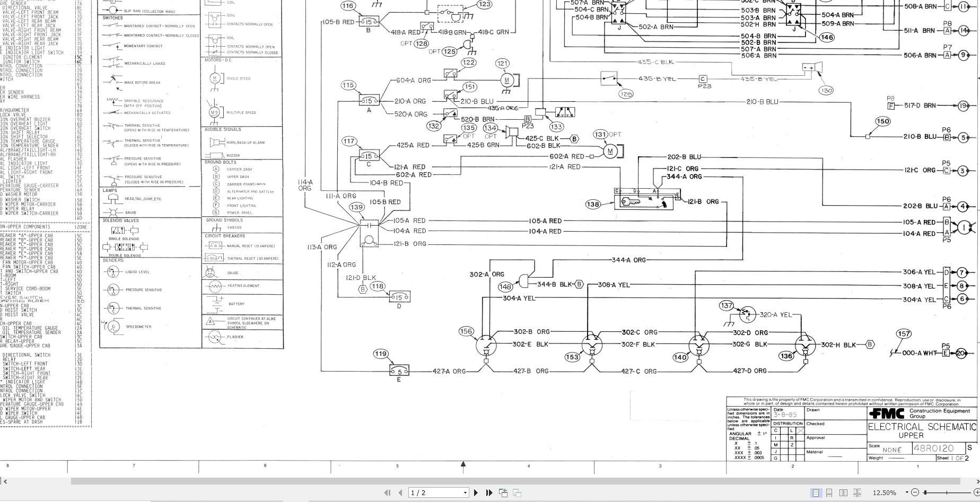The width and height of the screenshot is (980, 502).
Task: Zoom out with the minus icon
Action: click(x=915, y=492)
